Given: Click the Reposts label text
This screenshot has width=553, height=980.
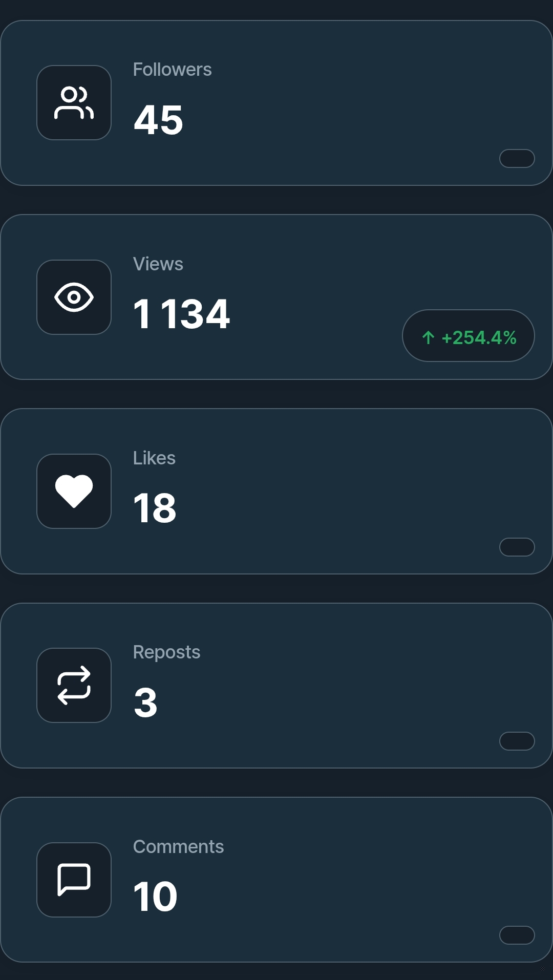Looking at the screenshot, I should tap(166, 652).
